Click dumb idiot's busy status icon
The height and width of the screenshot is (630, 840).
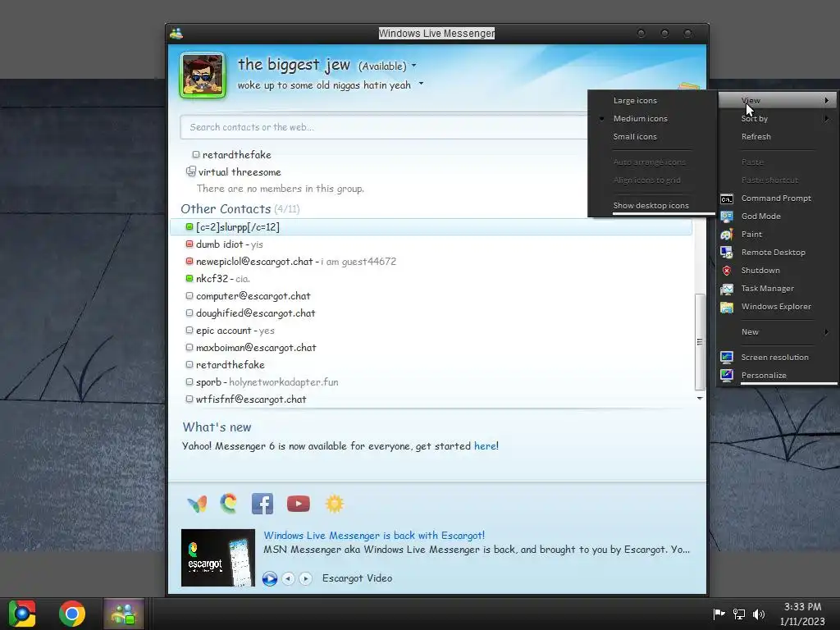pyautogui.click(x=189, y=244)
